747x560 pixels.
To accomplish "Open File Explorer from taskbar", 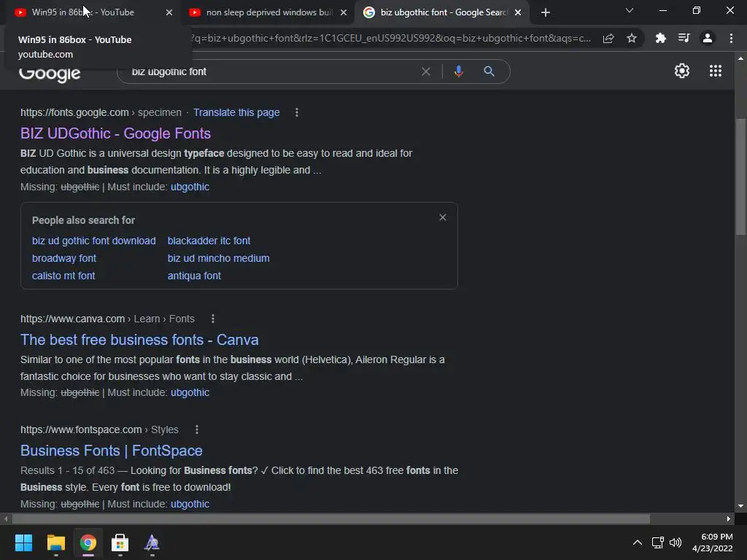I will (55, 542).
